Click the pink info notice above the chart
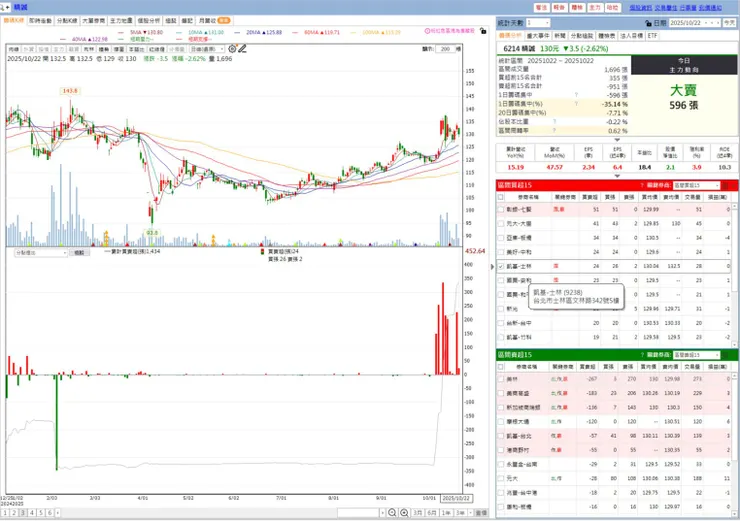 click(x=449, y=31)
